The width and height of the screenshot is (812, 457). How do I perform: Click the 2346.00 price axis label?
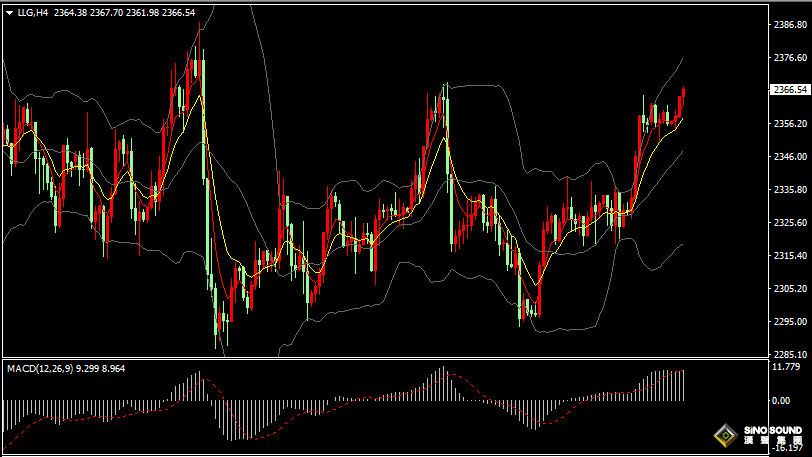pos(790,157)
